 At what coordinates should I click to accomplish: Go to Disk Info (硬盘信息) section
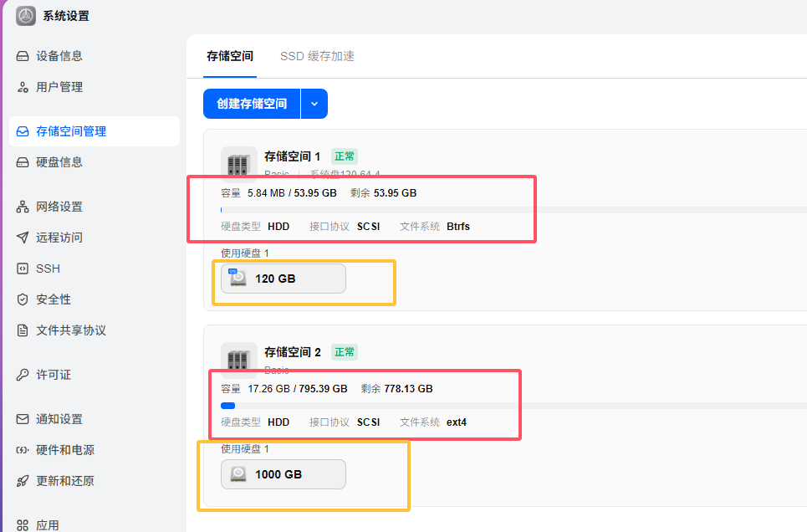[94, 162]
